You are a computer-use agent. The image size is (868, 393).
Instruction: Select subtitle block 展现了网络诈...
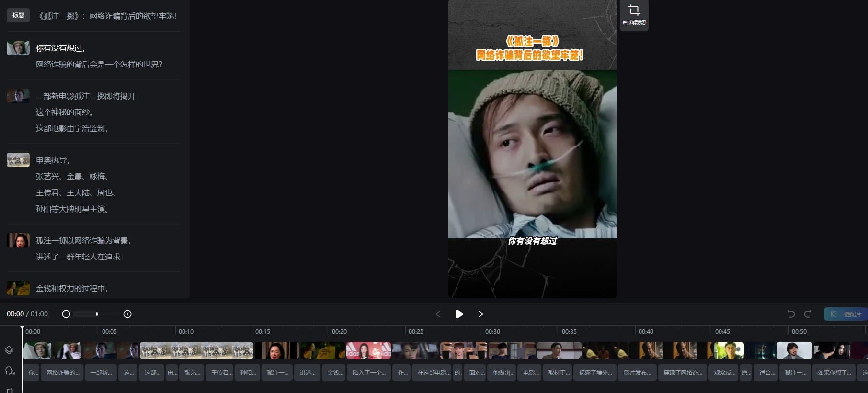[x=683, y=372]
